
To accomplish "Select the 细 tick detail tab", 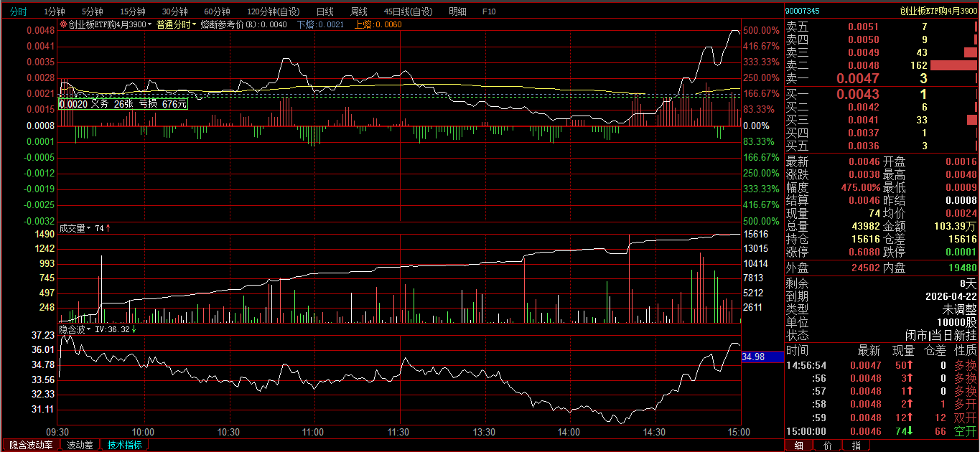I will [x=799, y=445].
